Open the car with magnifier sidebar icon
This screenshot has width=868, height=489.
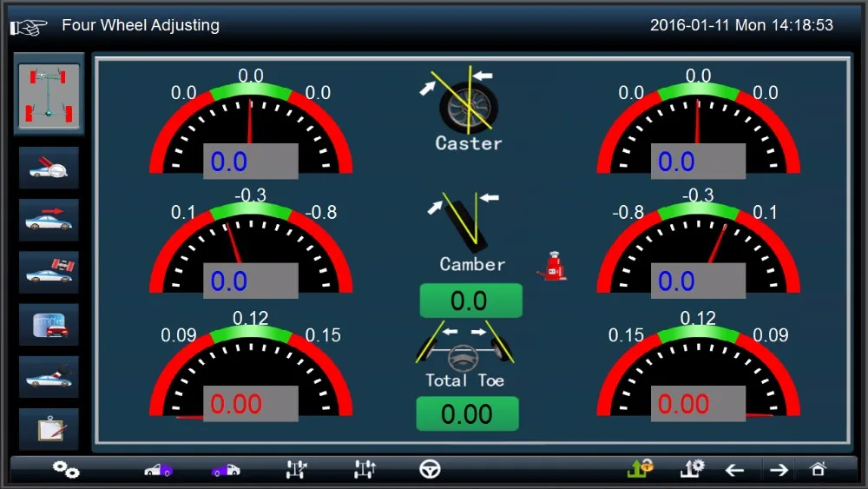tap(49, 168)
